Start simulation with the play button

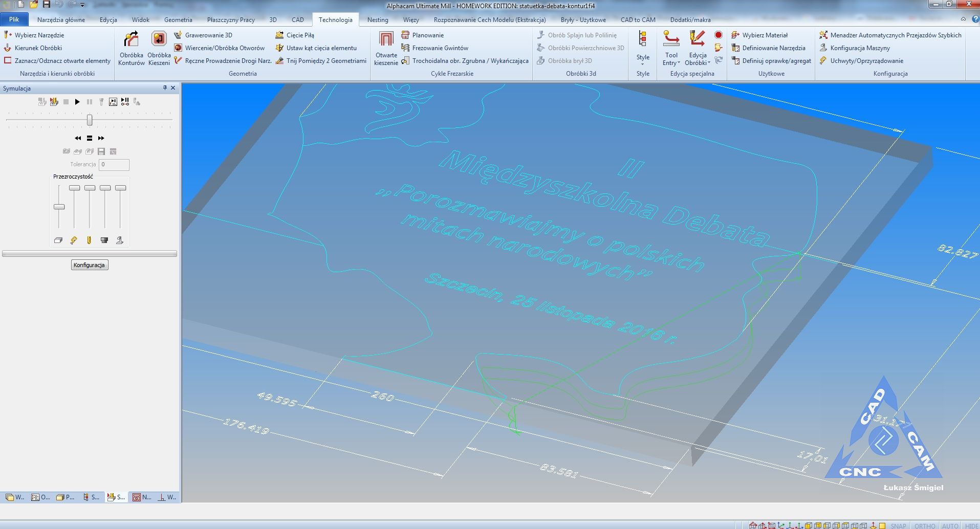pyautogui.click(x=77, y=102)
